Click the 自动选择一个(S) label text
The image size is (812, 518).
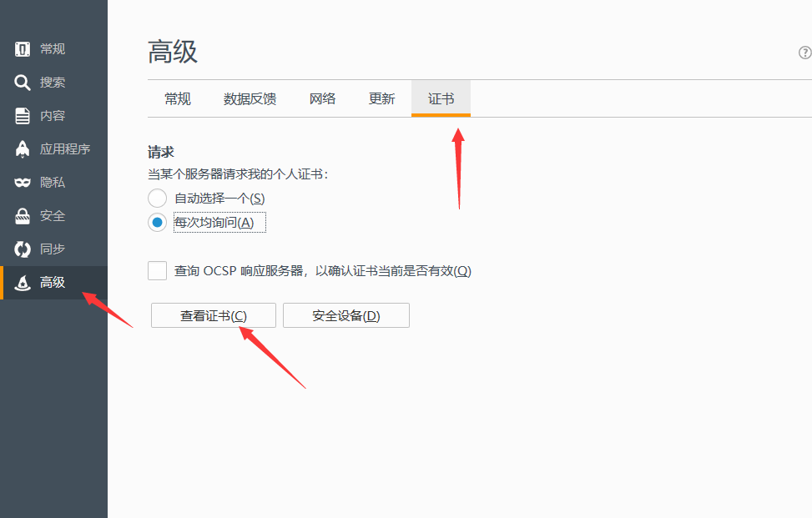pyautogui.click(x=219, y=199)
